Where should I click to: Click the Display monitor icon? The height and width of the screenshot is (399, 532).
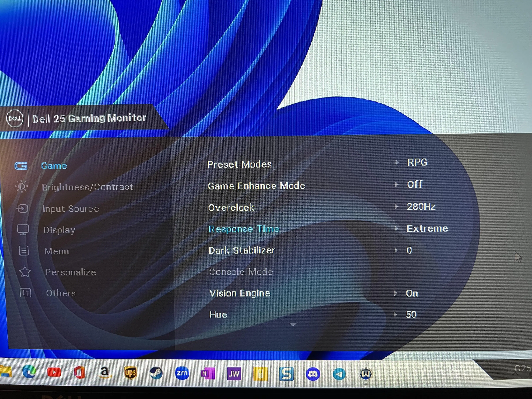tap(23, 230)
